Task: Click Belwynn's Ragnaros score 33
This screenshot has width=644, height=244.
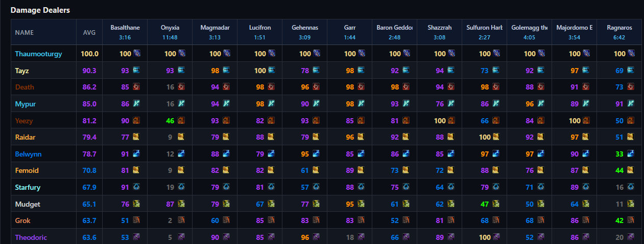Action: [619, 154]
